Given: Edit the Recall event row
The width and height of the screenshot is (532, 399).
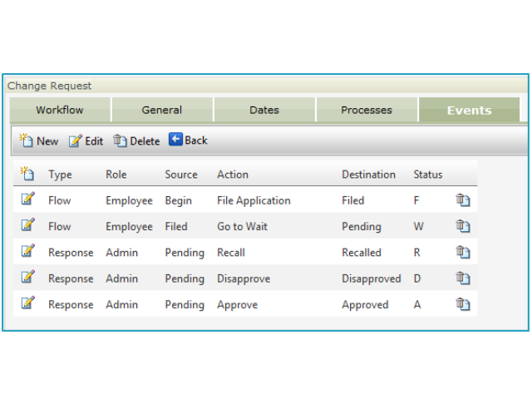Looking at the screenshot, I should click(27, 251).
